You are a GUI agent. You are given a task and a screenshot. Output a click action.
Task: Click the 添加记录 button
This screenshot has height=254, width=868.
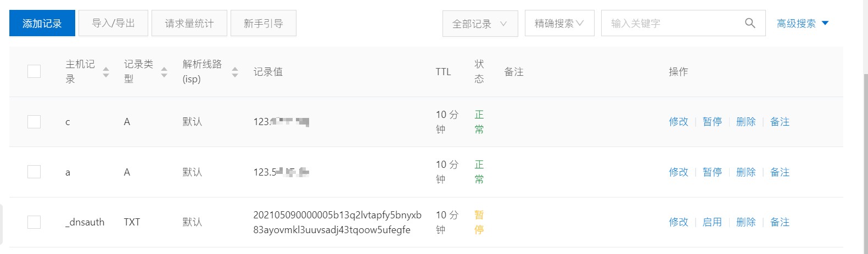pos(42,24)
